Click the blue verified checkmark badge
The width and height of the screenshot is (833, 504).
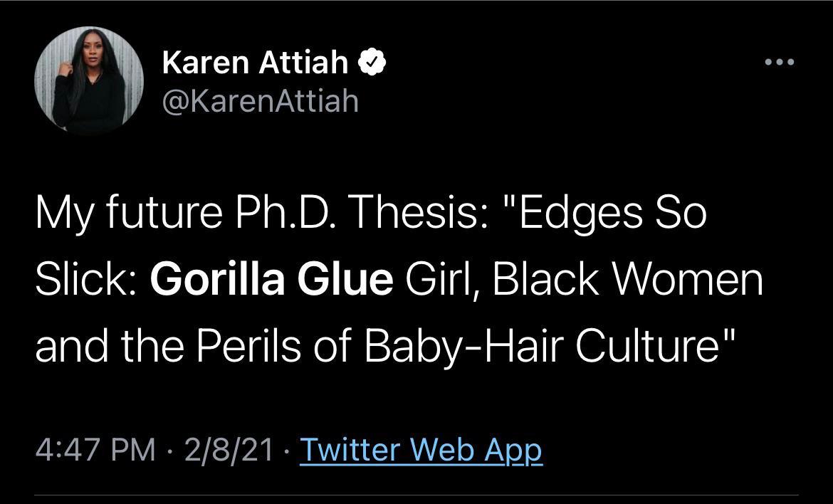click(372, 63)
